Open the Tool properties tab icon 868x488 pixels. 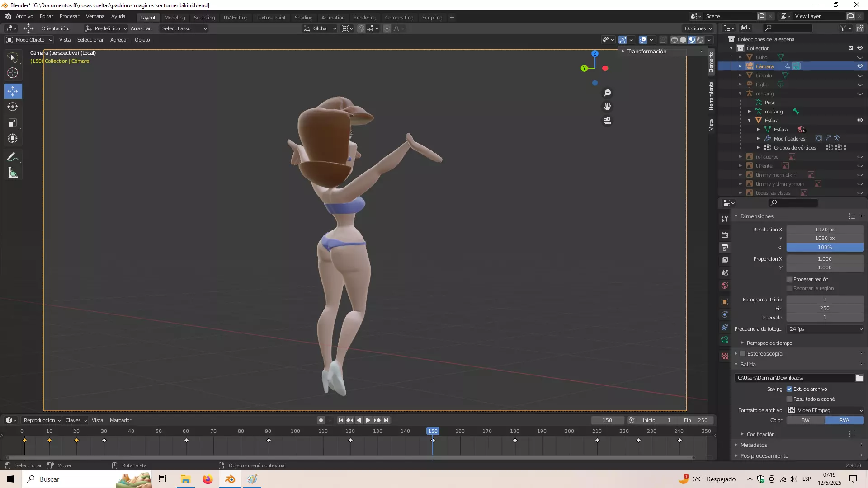coord(725,218)
